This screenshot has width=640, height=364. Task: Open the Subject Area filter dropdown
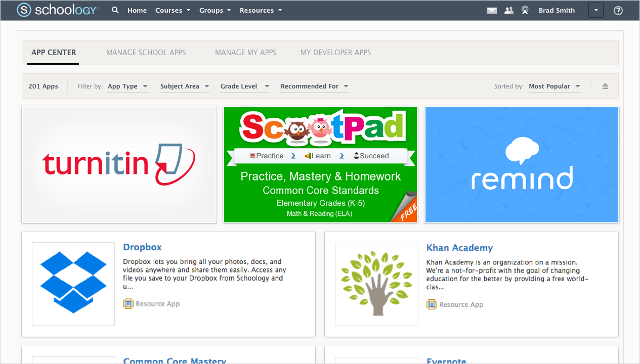coord(185,86)
